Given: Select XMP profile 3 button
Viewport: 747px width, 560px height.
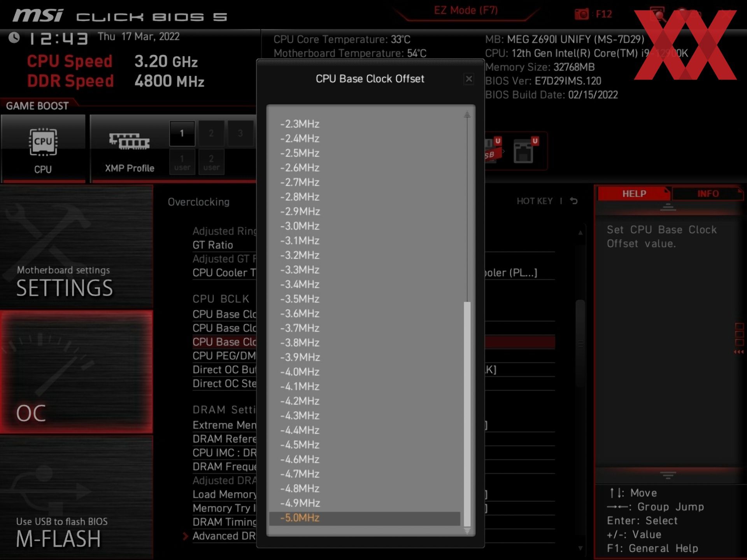Looking at the screenshot, I should coord(240,133).
